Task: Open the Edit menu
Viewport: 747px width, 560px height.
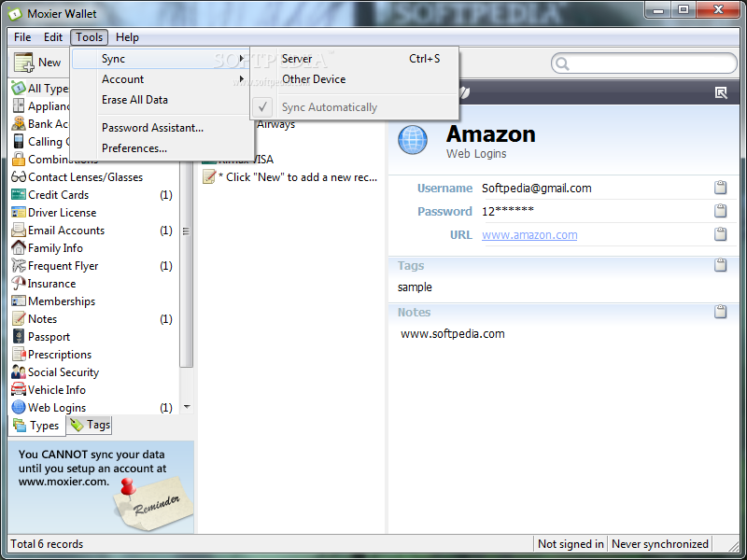Action: click(x=53, y=37)
